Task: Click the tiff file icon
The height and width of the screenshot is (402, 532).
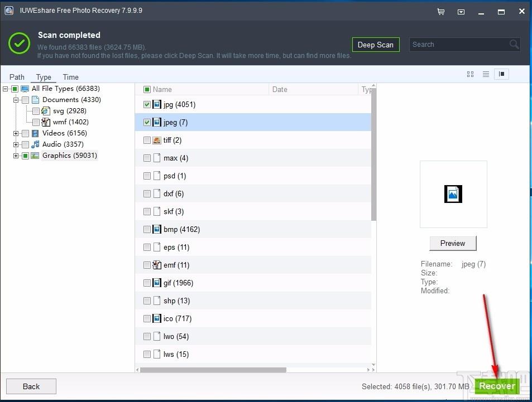Action: [157, 140]
